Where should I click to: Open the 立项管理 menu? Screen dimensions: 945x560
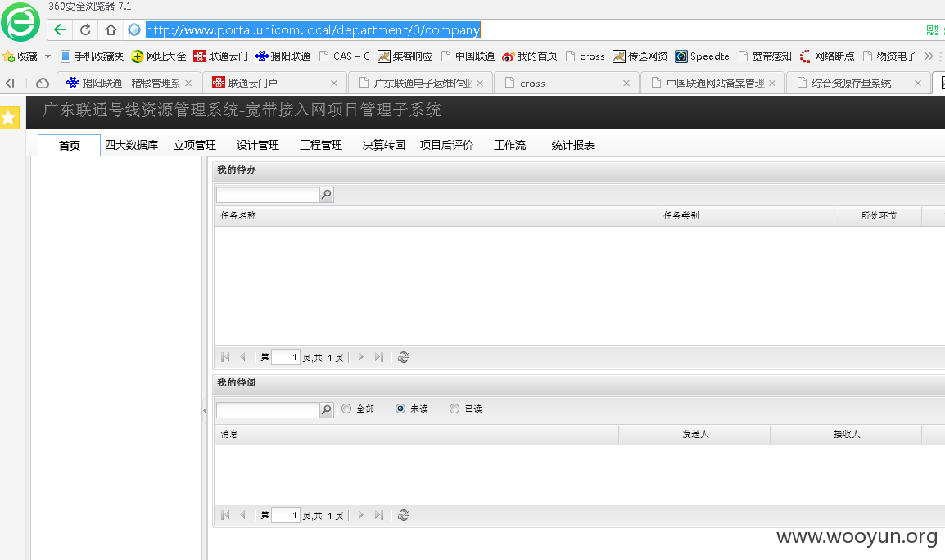click(195, 145)
